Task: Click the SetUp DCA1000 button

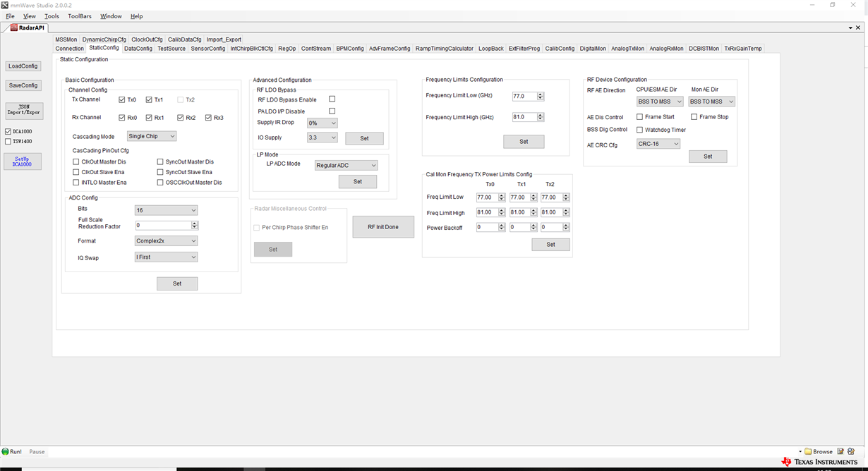Action: (x=23, y=161)
